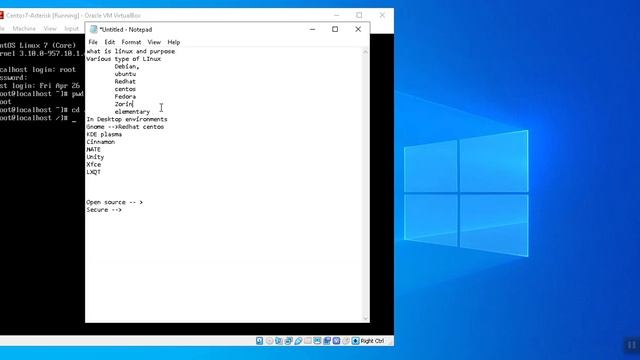The width and height of the screenshot is (640, 360).
Task: Click the network adapter indicator in VirtualBox status bar
Action: [289, 341]
